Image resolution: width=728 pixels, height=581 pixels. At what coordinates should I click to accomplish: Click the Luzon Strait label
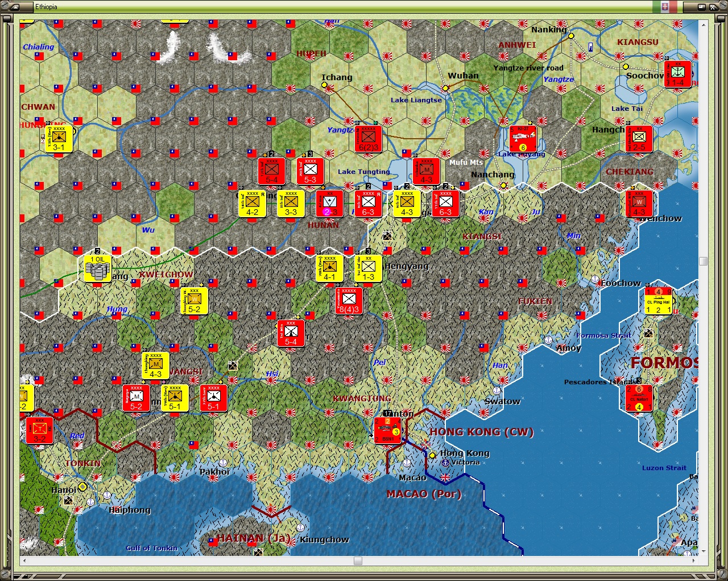[x=664, y=468]
